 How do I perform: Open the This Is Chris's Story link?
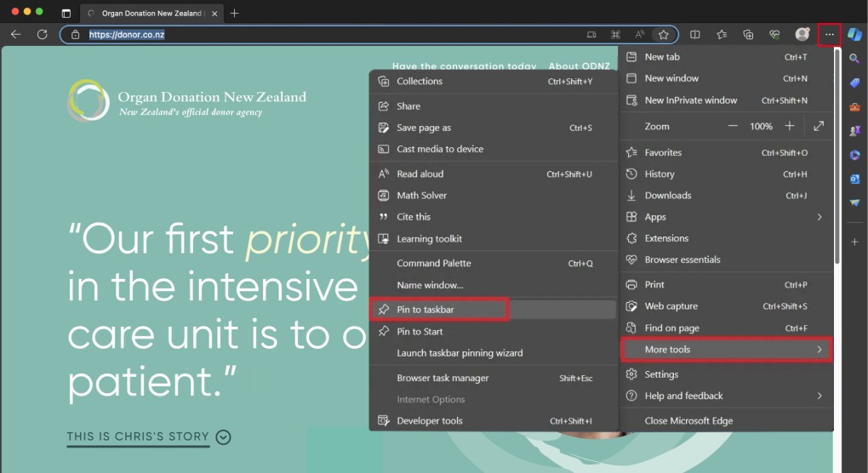(138, 437)
